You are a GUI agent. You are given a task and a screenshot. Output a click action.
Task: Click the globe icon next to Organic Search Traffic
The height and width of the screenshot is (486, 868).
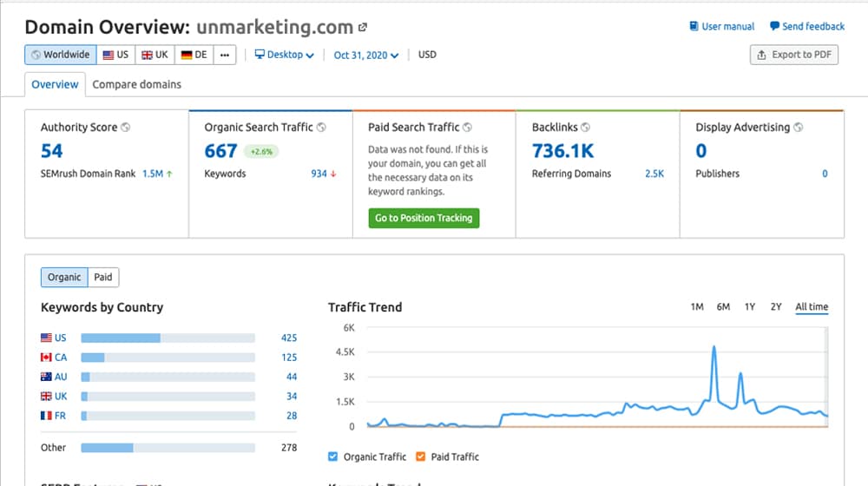click(322, 128)
